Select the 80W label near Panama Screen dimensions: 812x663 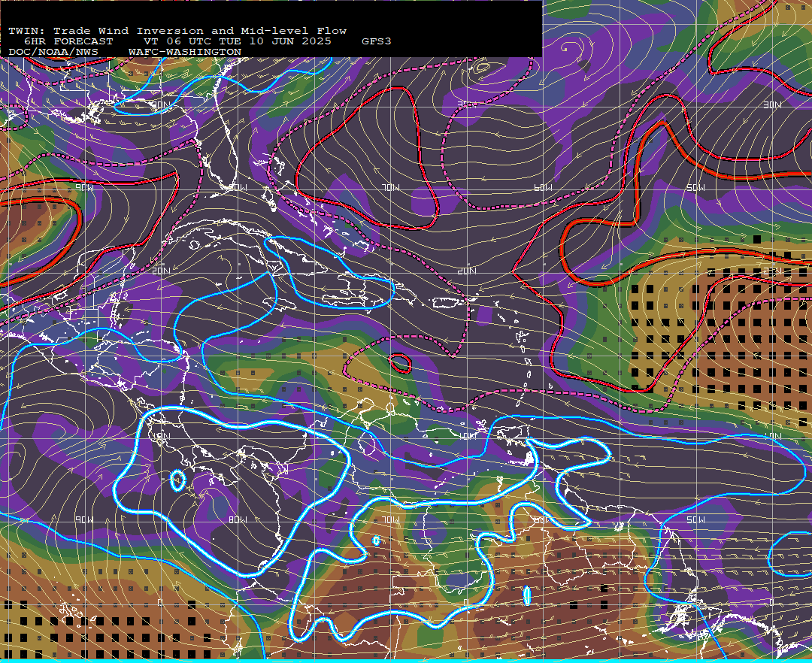[x=238, y=519]
